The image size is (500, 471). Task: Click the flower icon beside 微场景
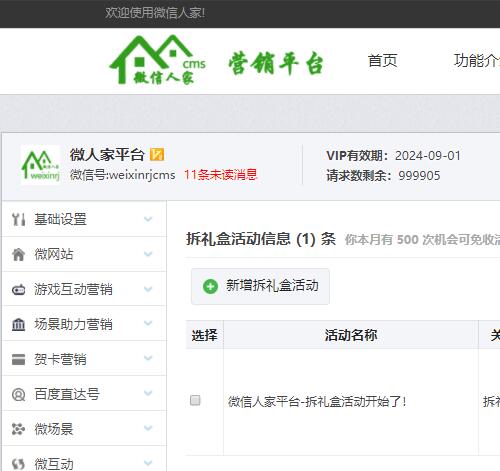(x=18, y=429)
